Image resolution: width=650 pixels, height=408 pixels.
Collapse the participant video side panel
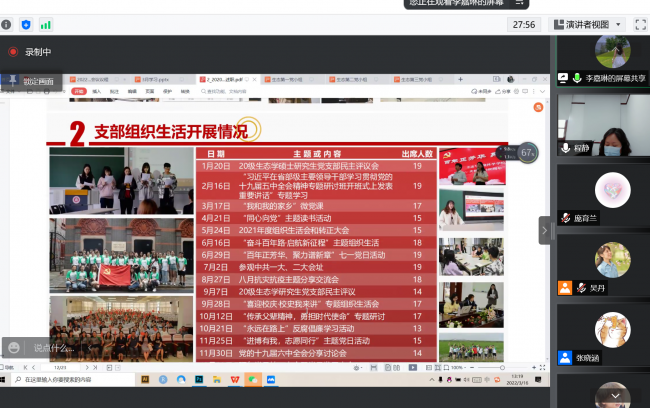tap(545, 230)
